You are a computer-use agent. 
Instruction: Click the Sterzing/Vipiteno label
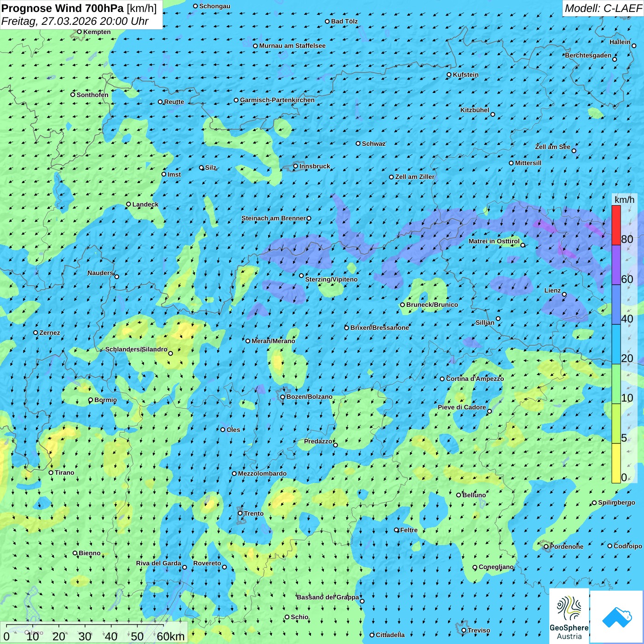tap(331, 279)
